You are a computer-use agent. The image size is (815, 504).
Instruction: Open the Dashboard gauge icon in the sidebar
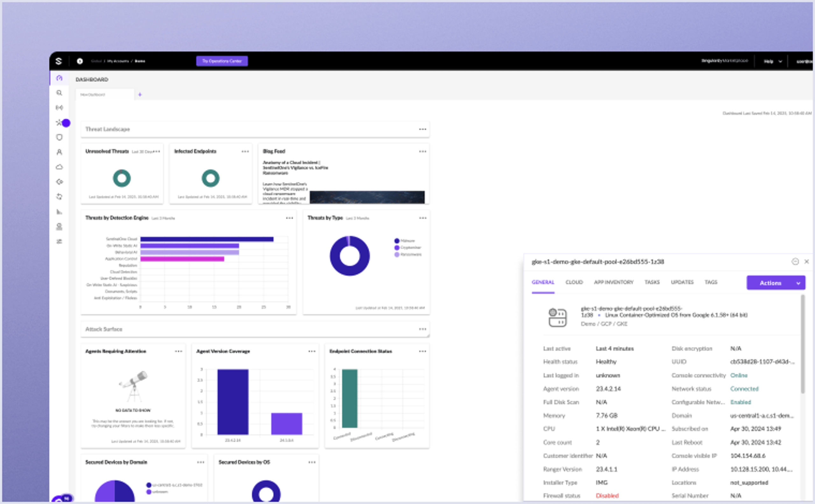click(x=59, y=78)
